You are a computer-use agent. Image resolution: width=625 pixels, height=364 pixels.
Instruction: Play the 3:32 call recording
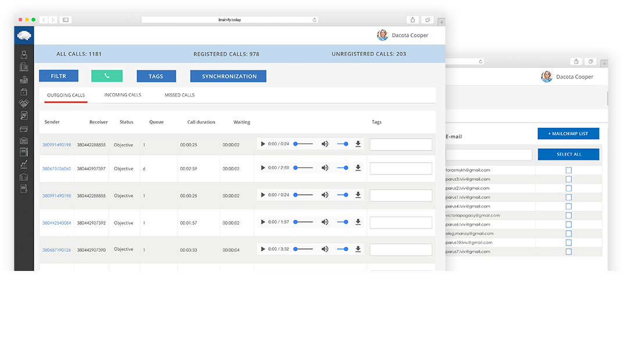tap(263, 249)
